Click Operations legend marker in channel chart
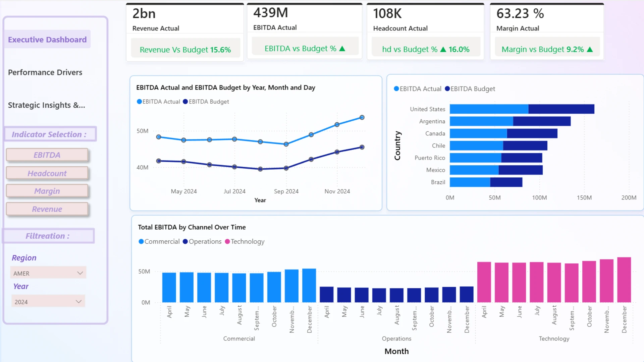This screenshot has width=644, height=362. pos(185,242)
